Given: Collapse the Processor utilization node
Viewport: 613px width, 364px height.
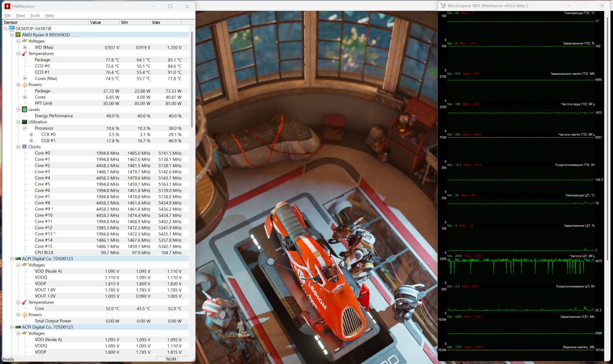Looking at the screenshot, I should [25, 128].
